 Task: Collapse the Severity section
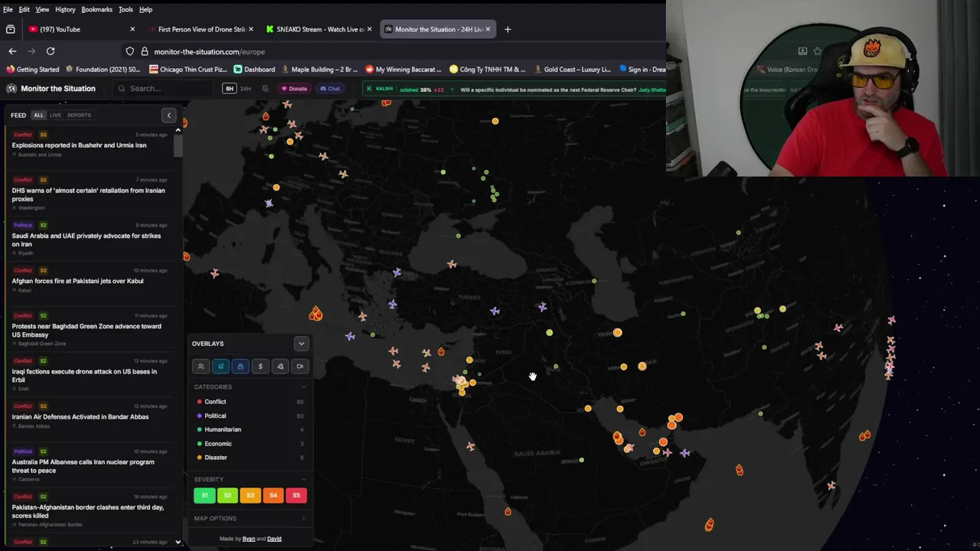point(303,480)
